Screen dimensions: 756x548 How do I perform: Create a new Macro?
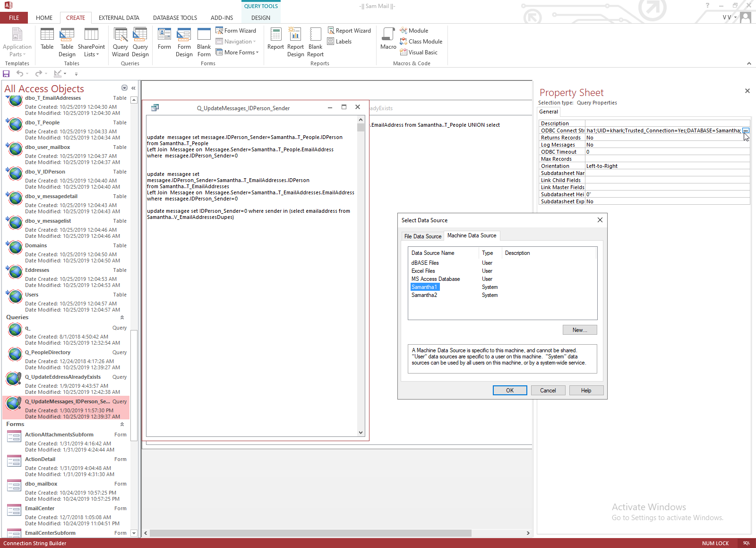point(388,39)
